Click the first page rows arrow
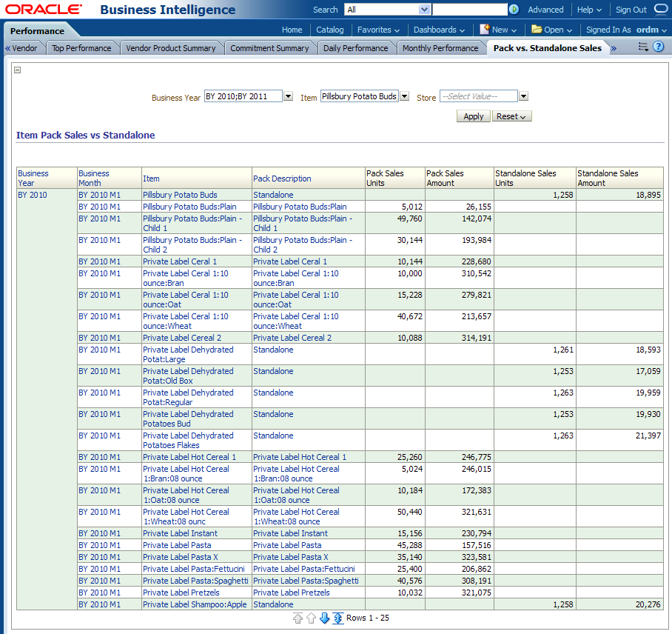The image size is (672, 634). point(298,618)
